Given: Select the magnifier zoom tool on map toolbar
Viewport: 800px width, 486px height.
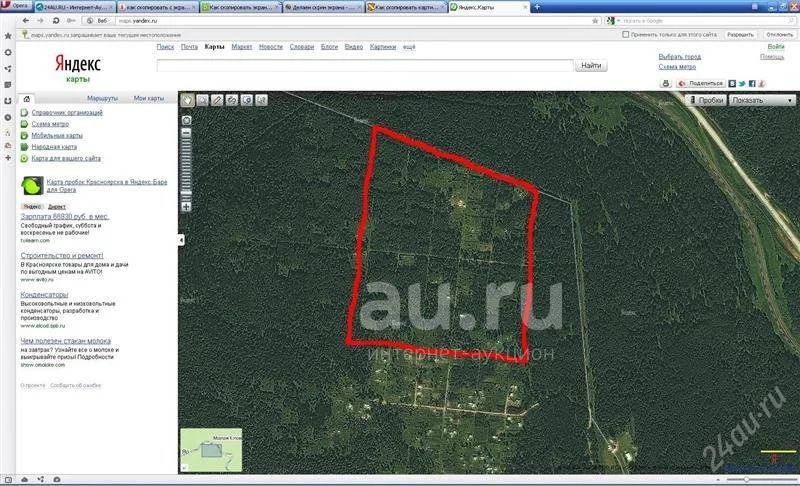Looking at the screenshot, I should click(203, 100).
